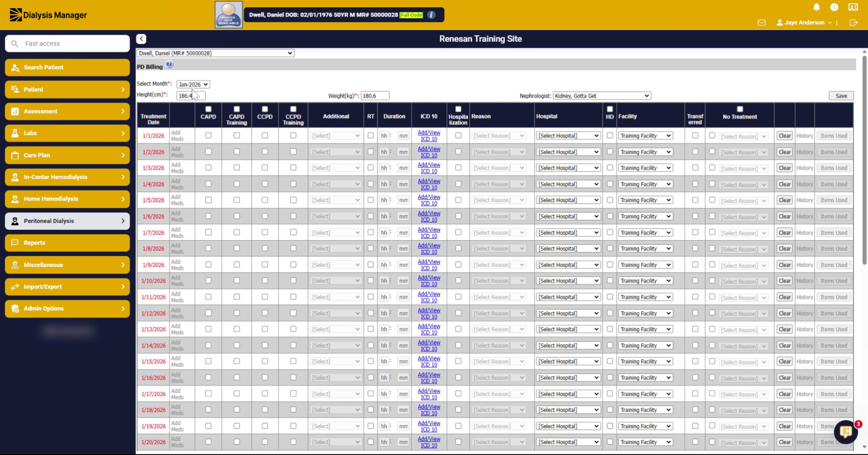Click the PD Billing help icon

pos(169,65)
